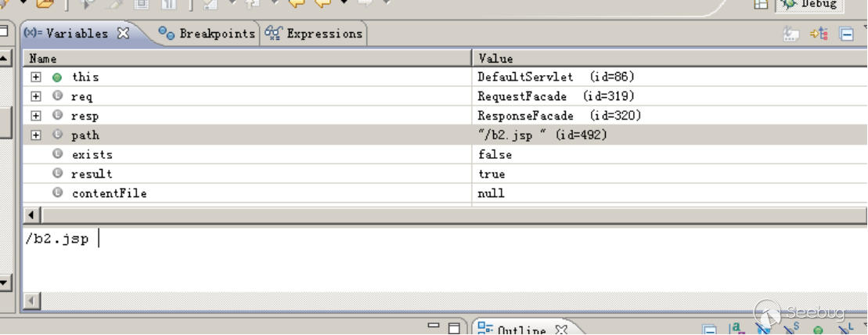Click the Name column header

click(x=247, y=58)
